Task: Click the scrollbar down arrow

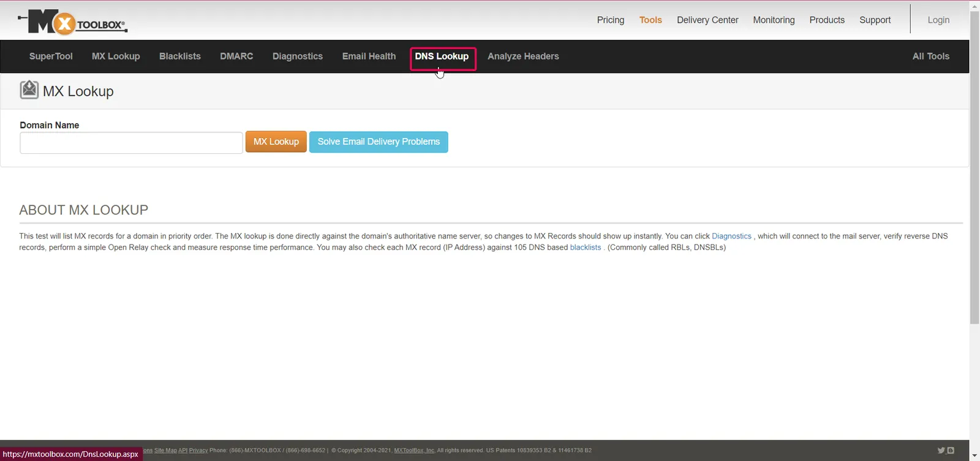Action: 974,455
